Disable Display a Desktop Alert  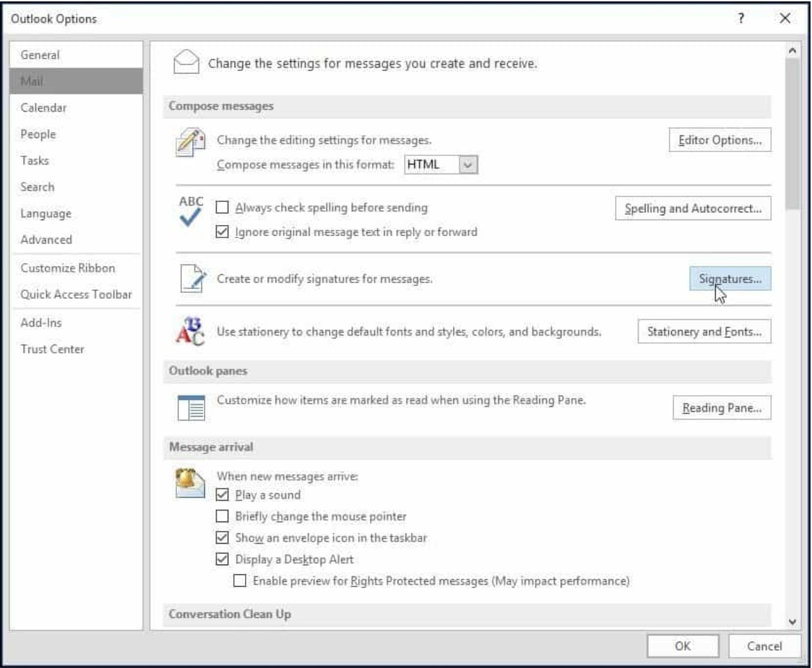pos(222,559)
